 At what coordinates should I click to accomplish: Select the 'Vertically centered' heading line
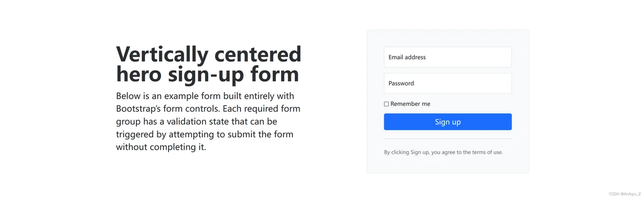point(209,54)
